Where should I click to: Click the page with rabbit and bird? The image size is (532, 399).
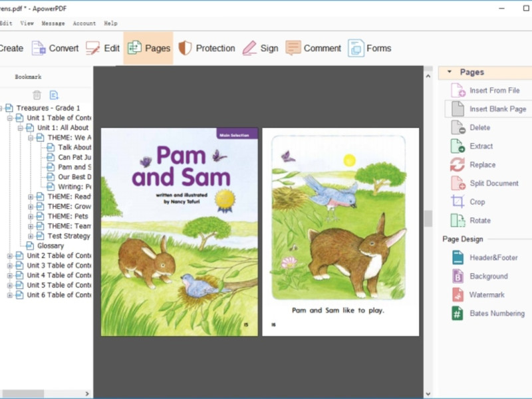340,231
